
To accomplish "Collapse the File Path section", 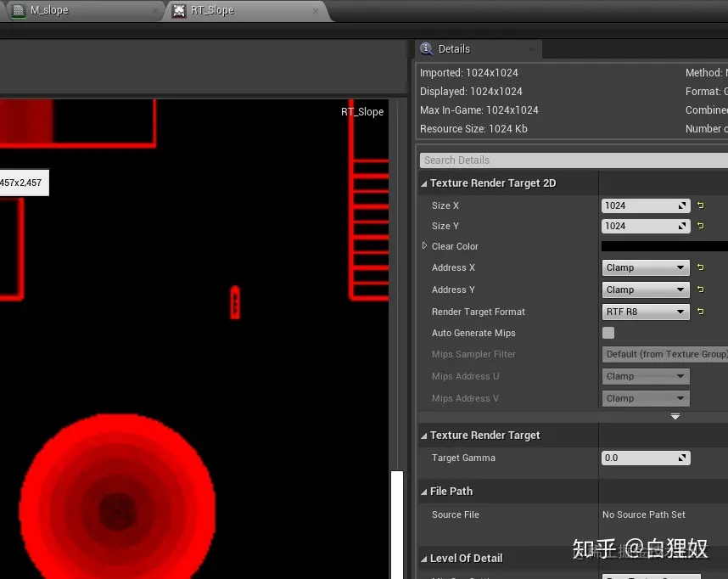I will 423,492.
